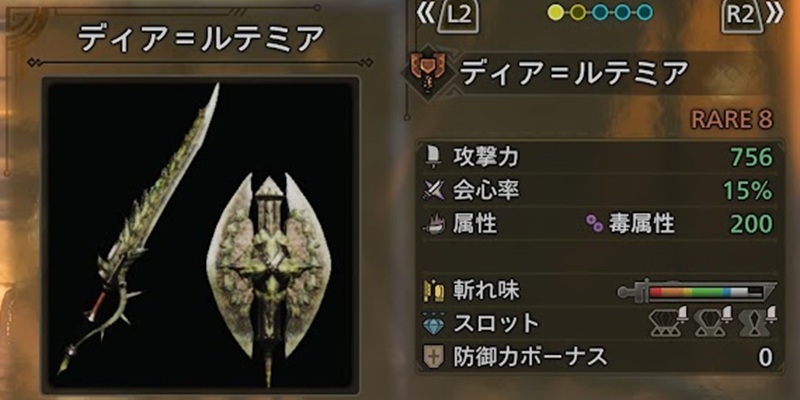Select the fourth page indicator dot
Image resolution: width=800 pixels, height=400 pixels.
pyautogui.click(x=622, y=12)
